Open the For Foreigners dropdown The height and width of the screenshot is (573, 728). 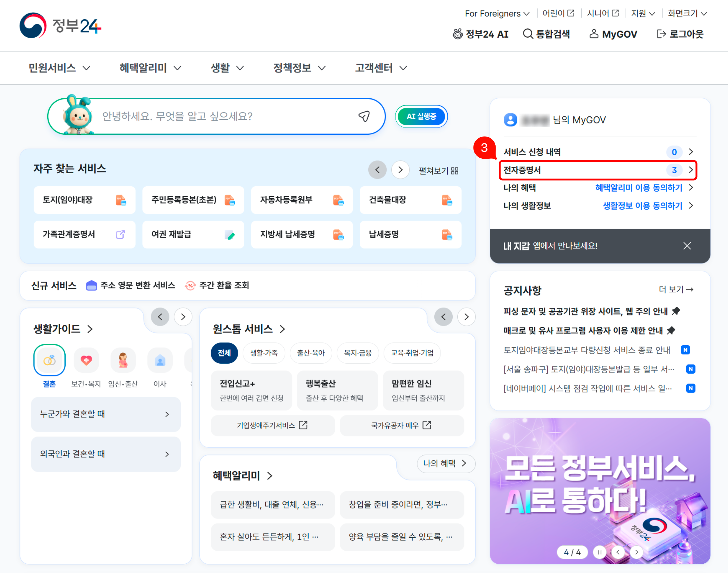click(496, 13)
